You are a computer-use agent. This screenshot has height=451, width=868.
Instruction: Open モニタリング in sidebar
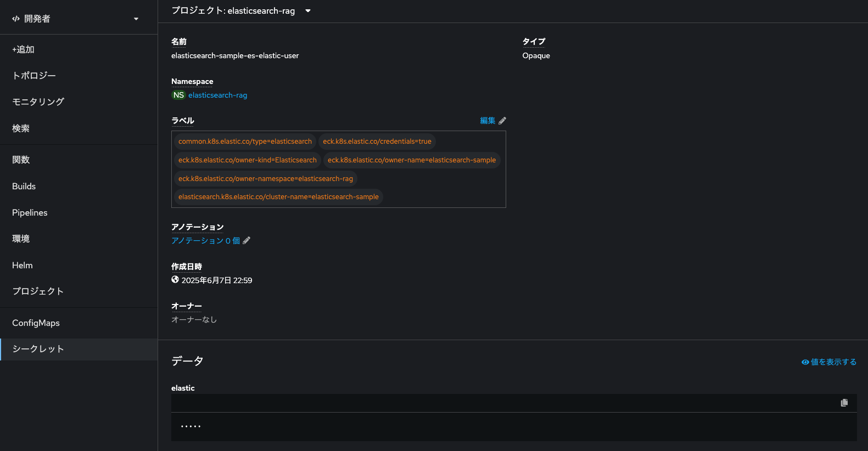point(79,102)
